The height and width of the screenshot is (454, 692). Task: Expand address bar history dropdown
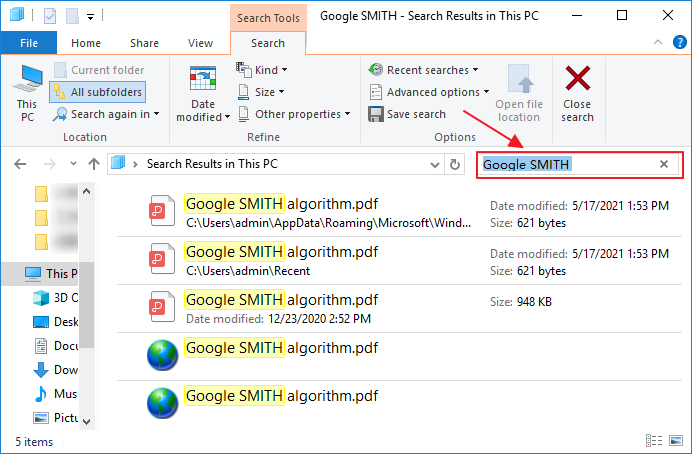pyautogui.click(x=435, y=165)
